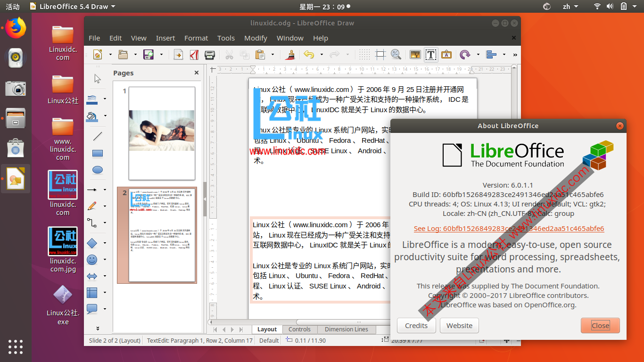Close the document with menu-bar X

(x=514, y=38)
